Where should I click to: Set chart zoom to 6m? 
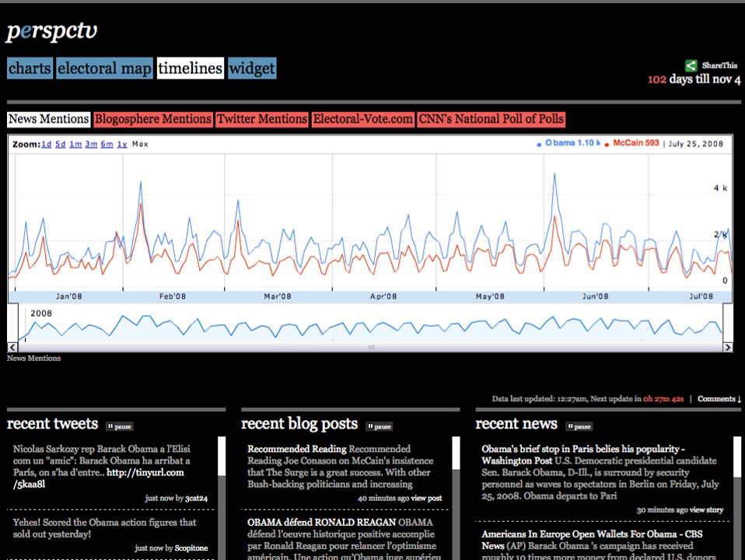click(107, 144)
